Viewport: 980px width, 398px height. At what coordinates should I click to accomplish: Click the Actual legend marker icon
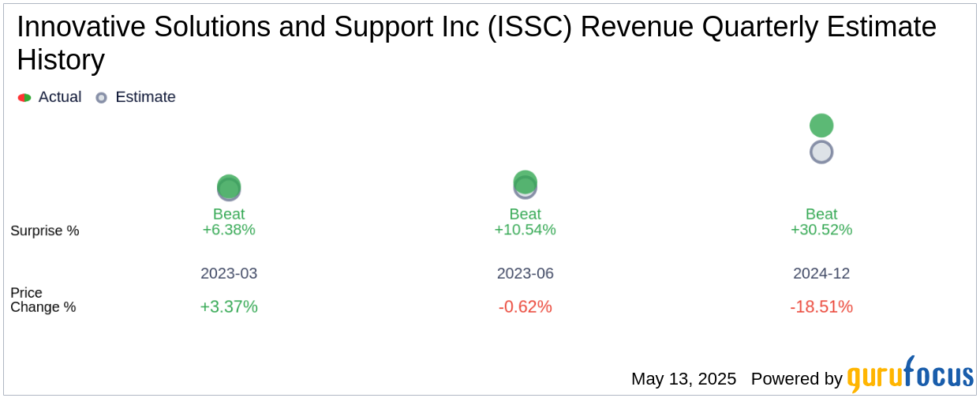tap(24, 97)
